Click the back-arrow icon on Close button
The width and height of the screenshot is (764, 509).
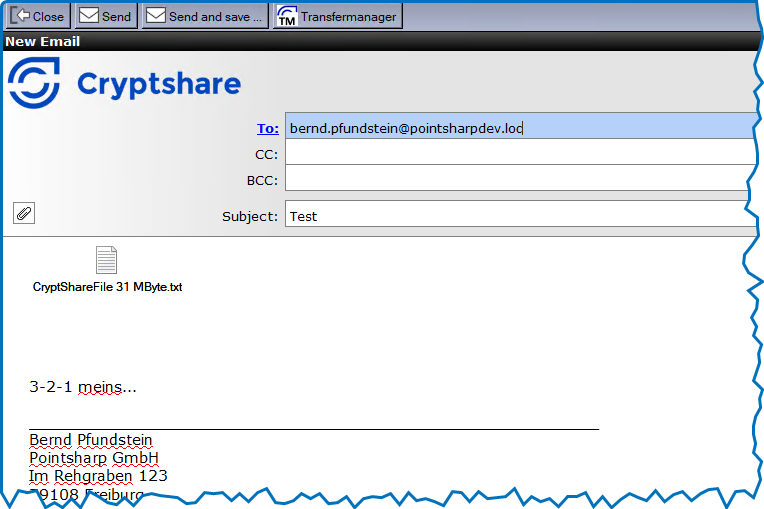20,16
